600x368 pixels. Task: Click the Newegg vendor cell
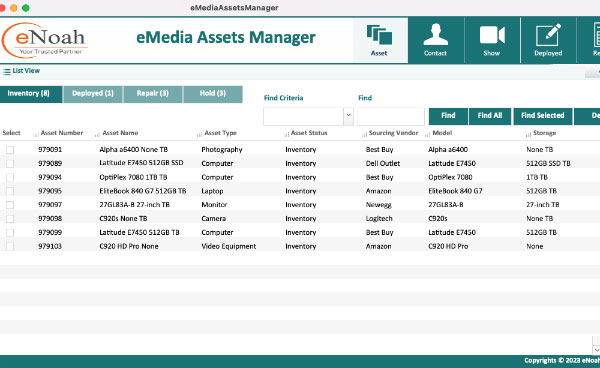[378, 205]
